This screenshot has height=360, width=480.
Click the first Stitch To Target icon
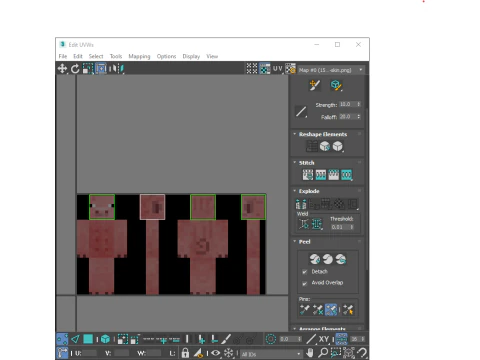(308, 175)
